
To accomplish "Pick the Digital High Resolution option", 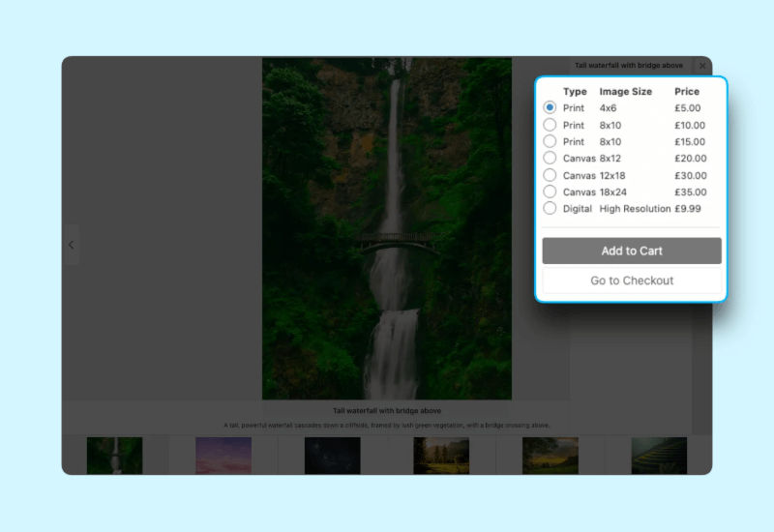I will [550, 208].
